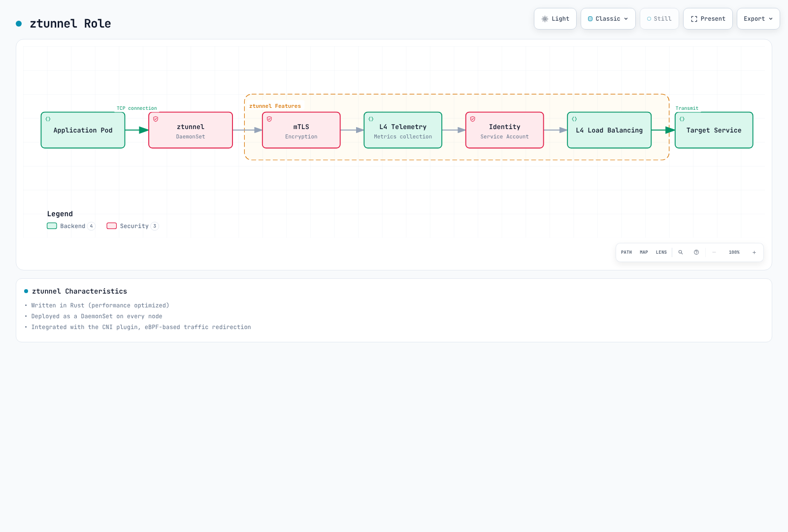This screenshot has width=788, height=532.
Task: Zoom out with the minus icon
Action: click(714, 252)
